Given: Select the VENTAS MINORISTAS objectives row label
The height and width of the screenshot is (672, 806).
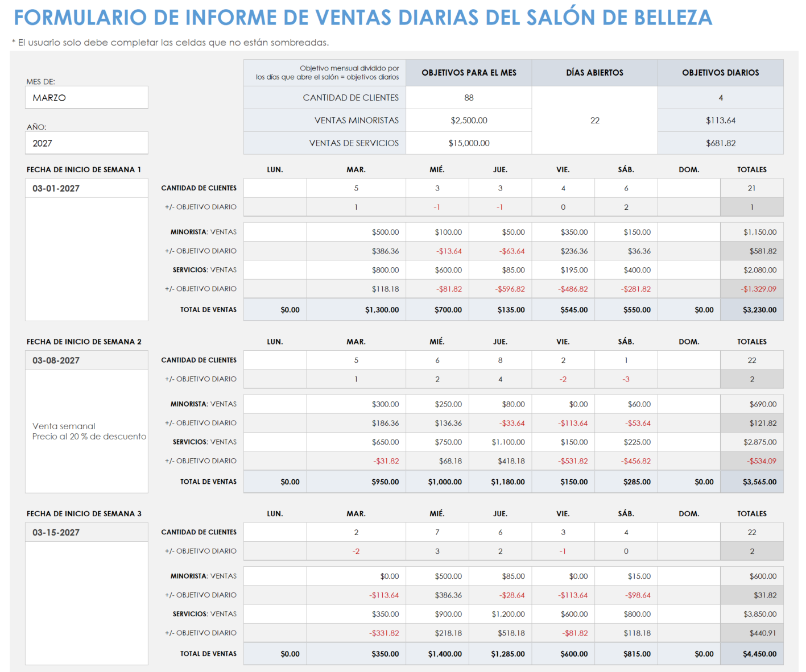Looking at the screenshot, I should (325, 120).
